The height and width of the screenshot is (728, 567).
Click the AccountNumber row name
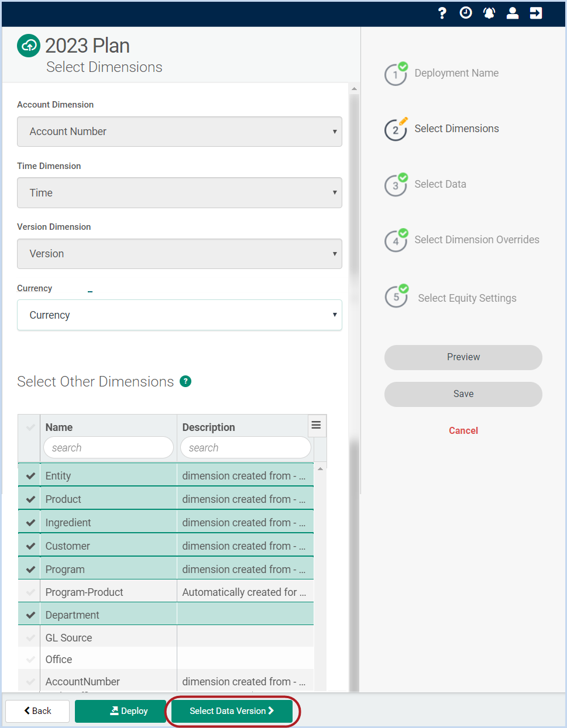(x=83, y=682)
